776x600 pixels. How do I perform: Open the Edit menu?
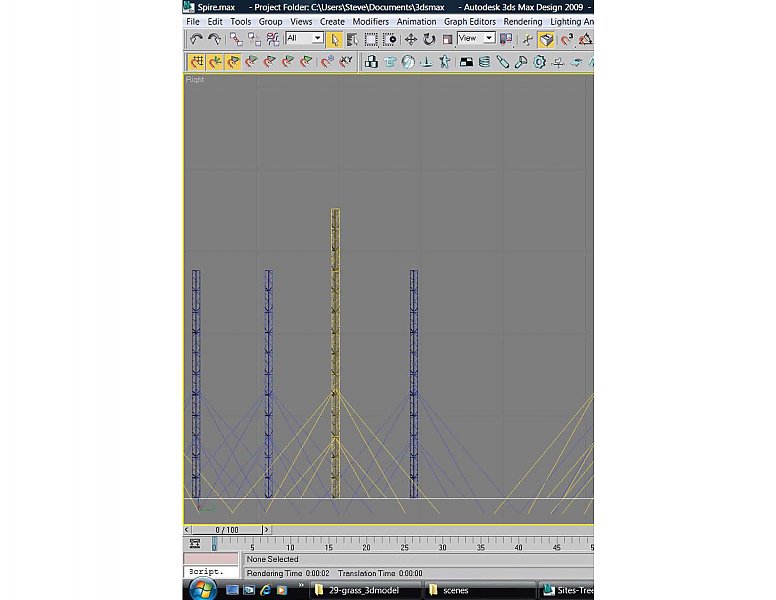215,22
